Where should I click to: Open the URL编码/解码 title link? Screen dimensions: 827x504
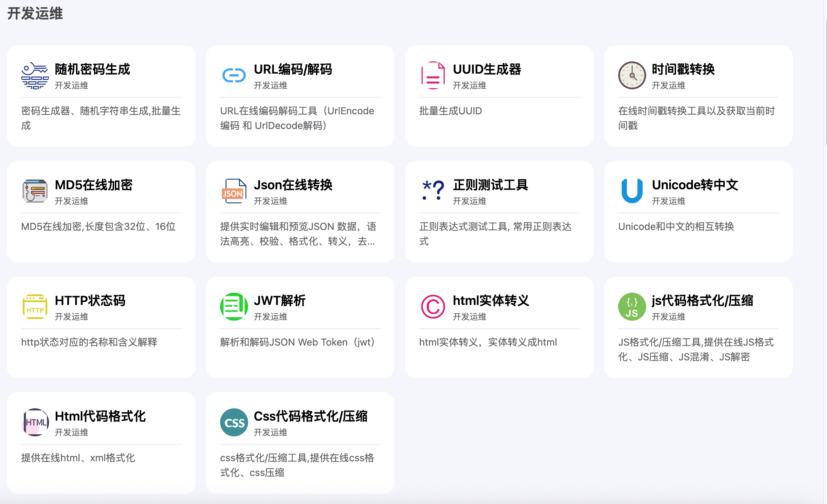click(x=293, y=69)
